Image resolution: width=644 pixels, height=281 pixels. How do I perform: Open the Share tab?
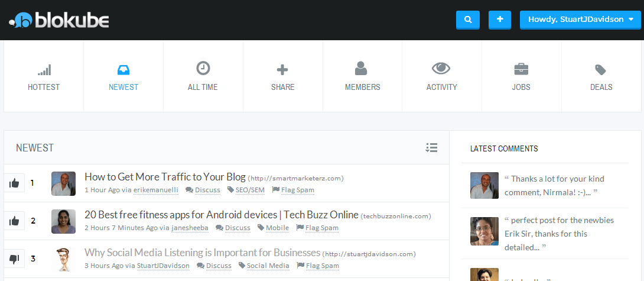pos(282,76)
